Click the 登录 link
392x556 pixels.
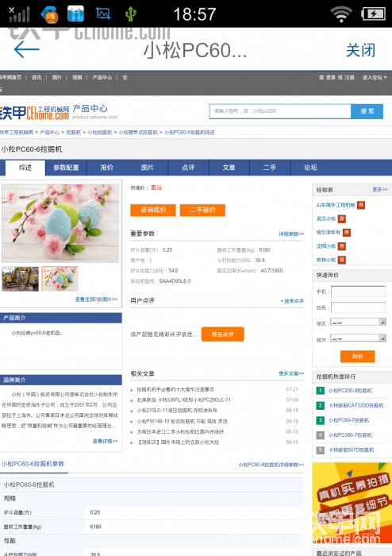pyautogui.click(x=331, y=77)
